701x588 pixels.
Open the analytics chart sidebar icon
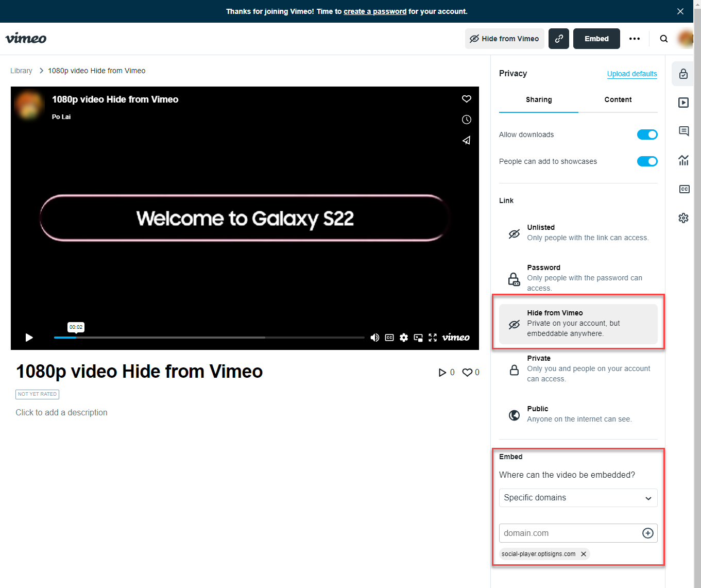pyautogui.click(x=683, y=160)
